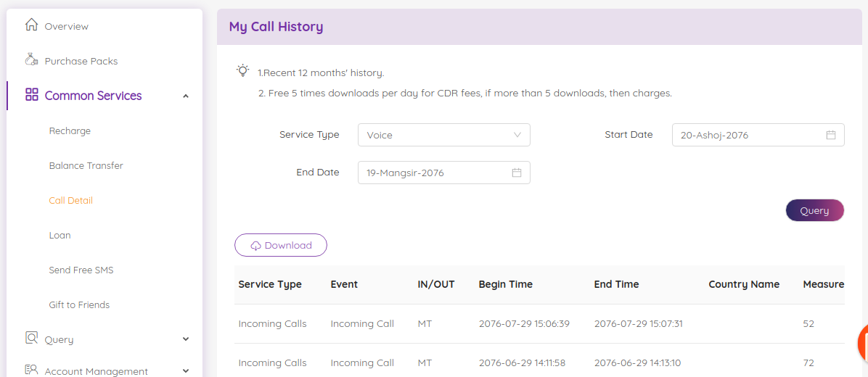Open Gift to Friends in sidebar
868x377 pixels.
pyautogui.click(x=79, y=304)
